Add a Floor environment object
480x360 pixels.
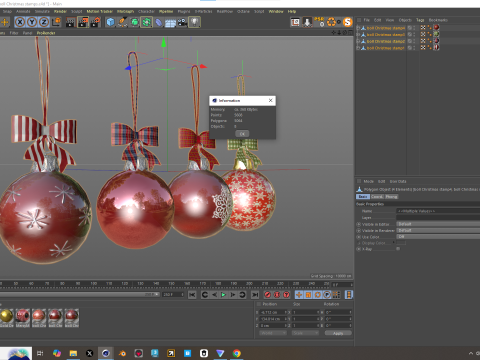tap(170, 22)
